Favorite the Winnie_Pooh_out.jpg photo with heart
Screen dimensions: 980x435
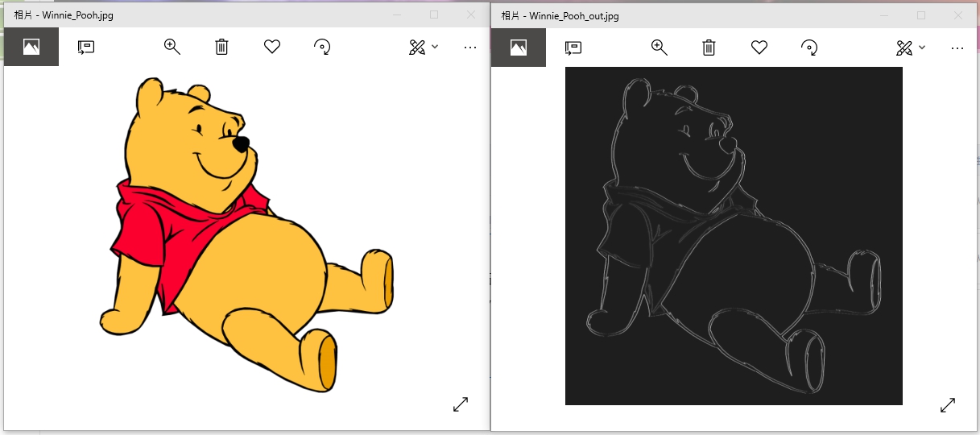pos(759,48)
